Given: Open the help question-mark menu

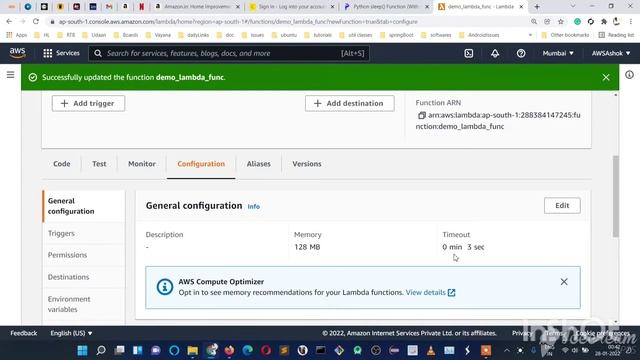Looking at the screenshot, I should (521, 53).
